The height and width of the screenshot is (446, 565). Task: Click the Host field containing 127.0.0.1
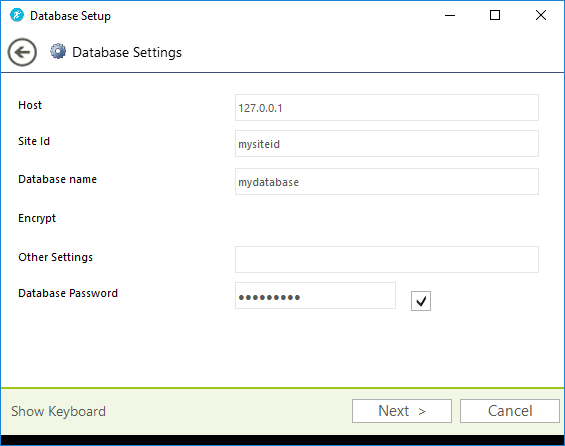(x=387, y=108)
